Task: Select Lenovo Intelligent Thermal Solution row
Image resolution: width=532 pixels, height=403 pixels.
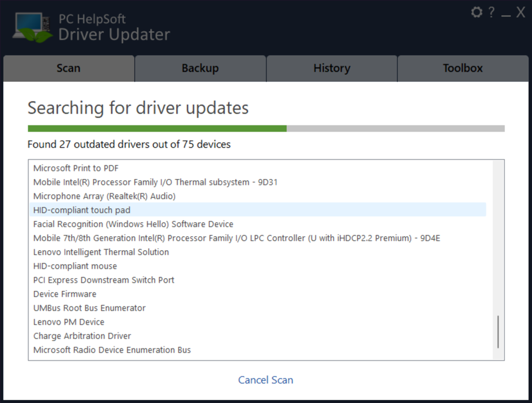Action: coord(258,252)
